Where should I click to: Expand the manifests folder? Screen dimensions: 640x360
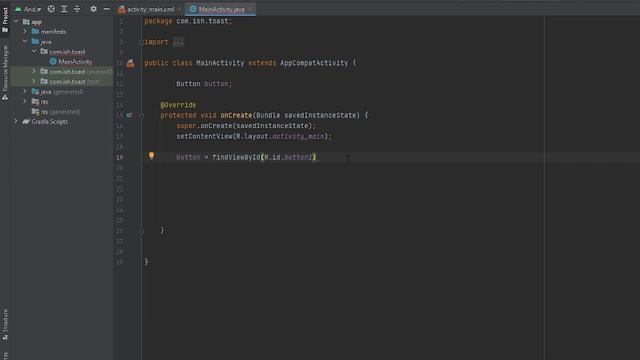(25, 31)
